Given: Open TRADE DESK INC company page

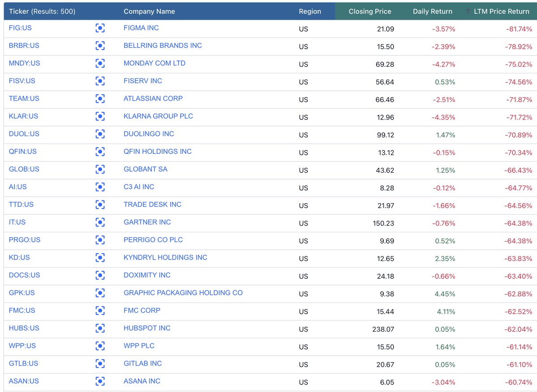Looking at the screenshot, I should tap(152, 205).
